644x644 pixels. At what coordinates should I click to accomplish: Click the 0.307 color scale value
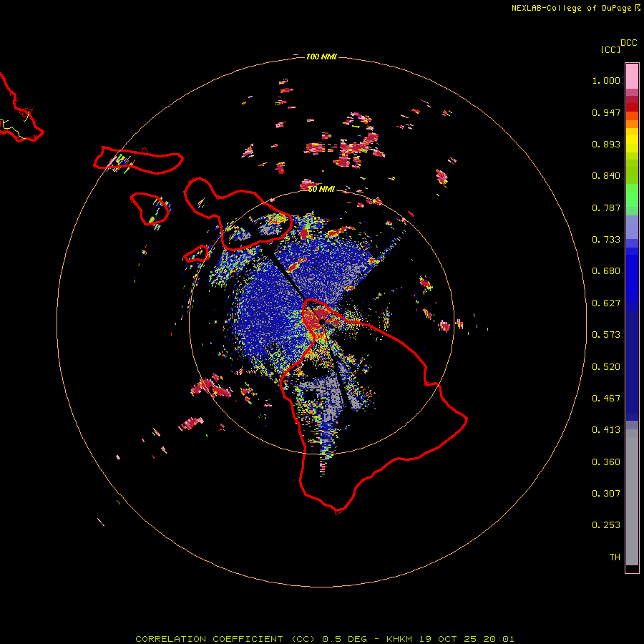point(606,494)
